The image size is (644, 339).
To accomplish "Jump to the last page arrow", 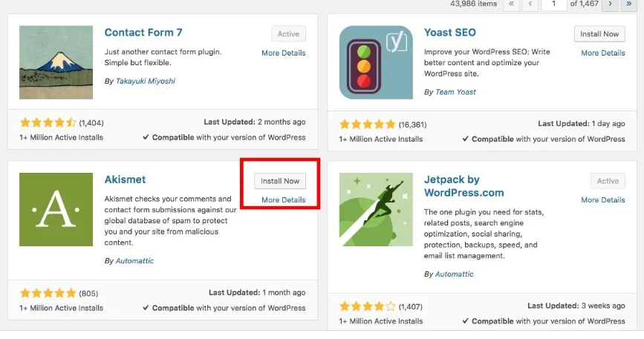I will pyautogui.click(x=629, y=4).
